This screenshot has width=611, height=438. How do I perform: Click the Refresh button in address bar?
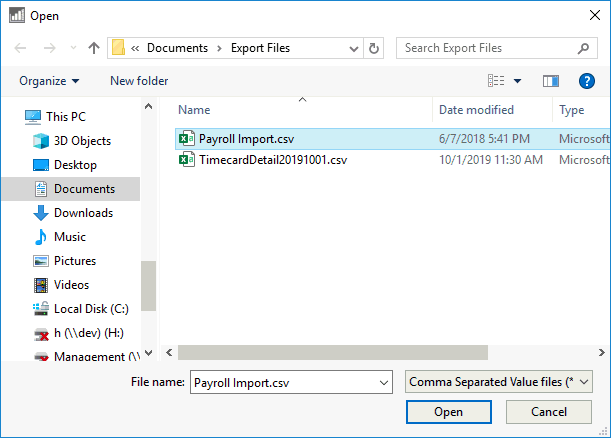point(374,48)
